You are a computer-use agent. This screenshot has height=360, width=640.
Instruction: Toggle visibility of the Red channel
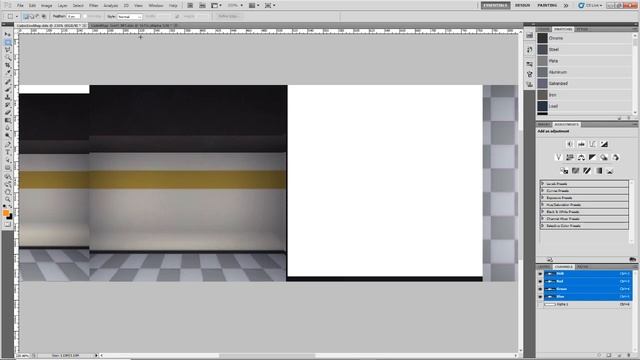(540, 281)
